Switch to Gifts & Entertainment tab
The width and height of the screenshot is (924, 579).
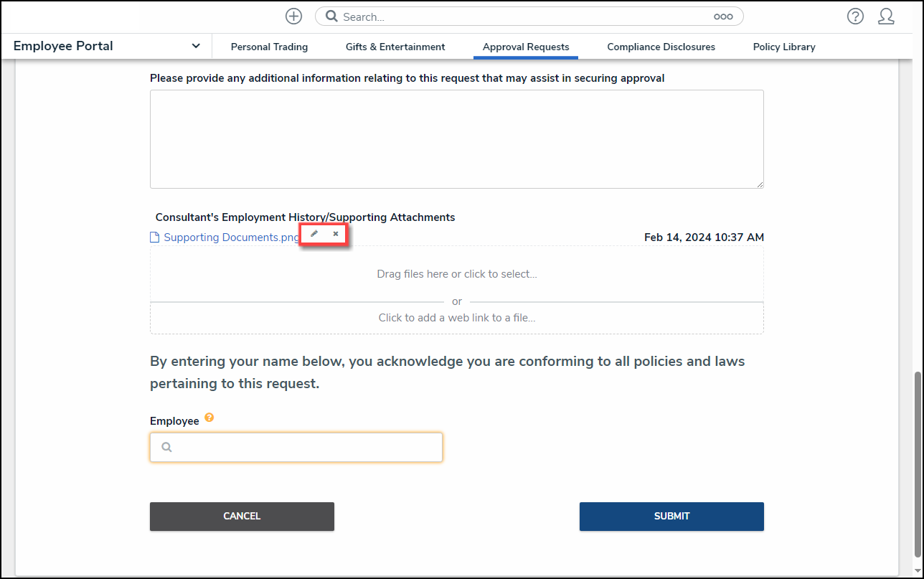coord(395,47)
